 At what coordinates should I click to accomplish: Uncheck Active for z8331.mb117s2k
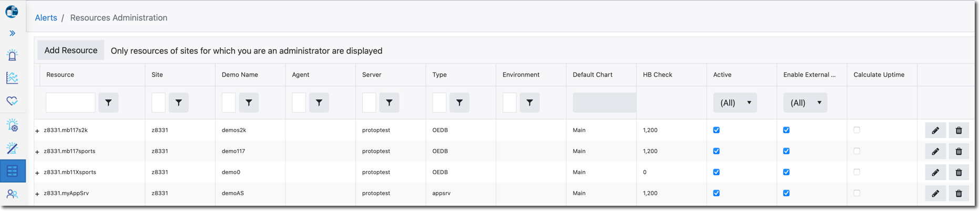[716, 130]
